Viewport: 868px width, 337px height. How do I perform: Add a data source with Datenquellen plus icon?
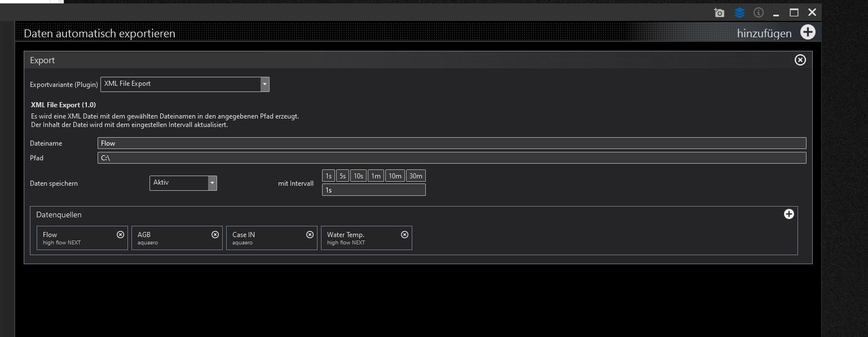pos(789,214)
